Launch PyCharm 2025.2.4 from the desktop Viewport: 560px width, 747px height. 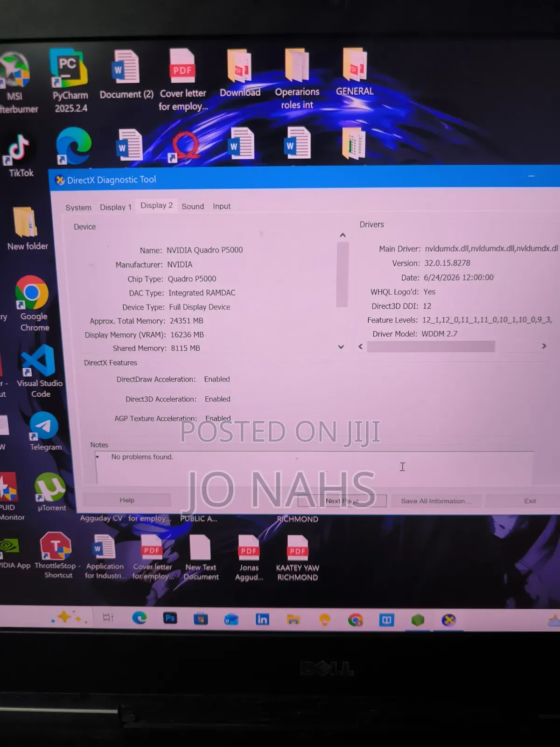[70, 80]
